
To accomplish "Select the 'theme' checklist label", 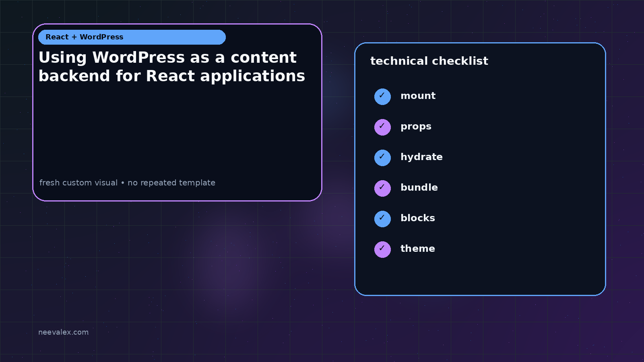I will 418,249.
